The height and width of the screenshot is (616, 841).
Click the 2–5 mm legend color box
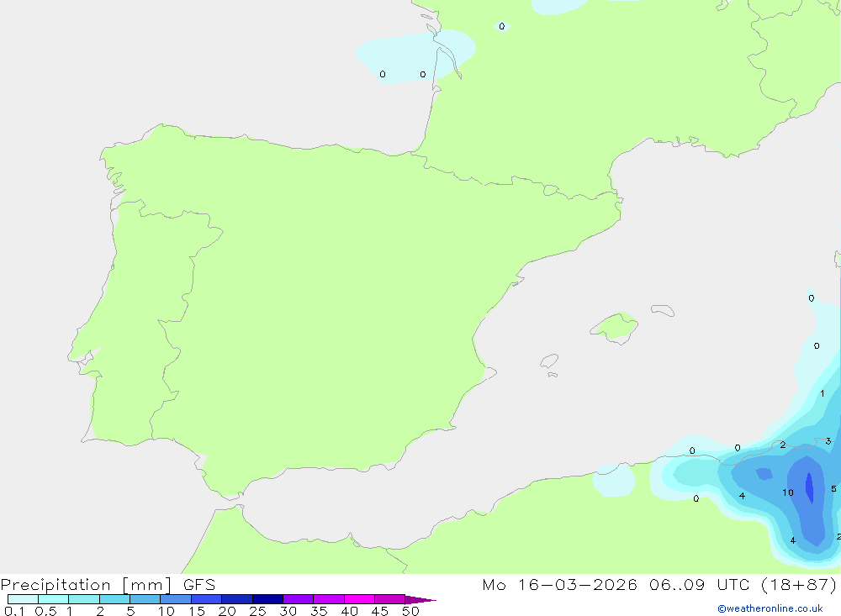pyautogui.click(x=114, y=599)
